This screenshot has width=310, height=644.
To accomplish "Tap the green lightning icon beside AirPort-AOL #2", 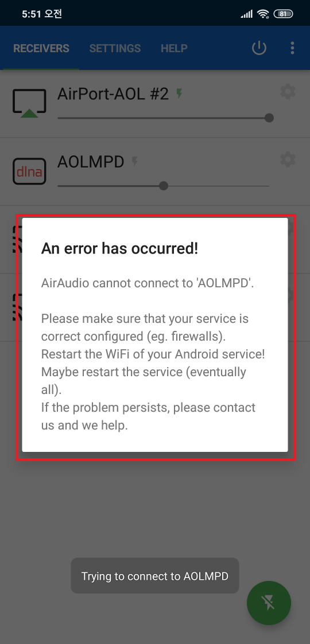I will 179,94.
